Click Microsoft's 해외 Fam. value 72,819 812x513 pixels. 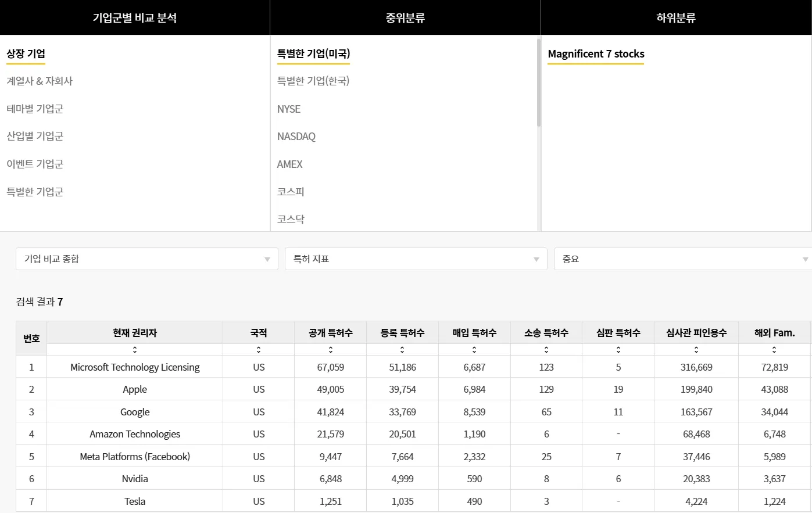[774, 367]
